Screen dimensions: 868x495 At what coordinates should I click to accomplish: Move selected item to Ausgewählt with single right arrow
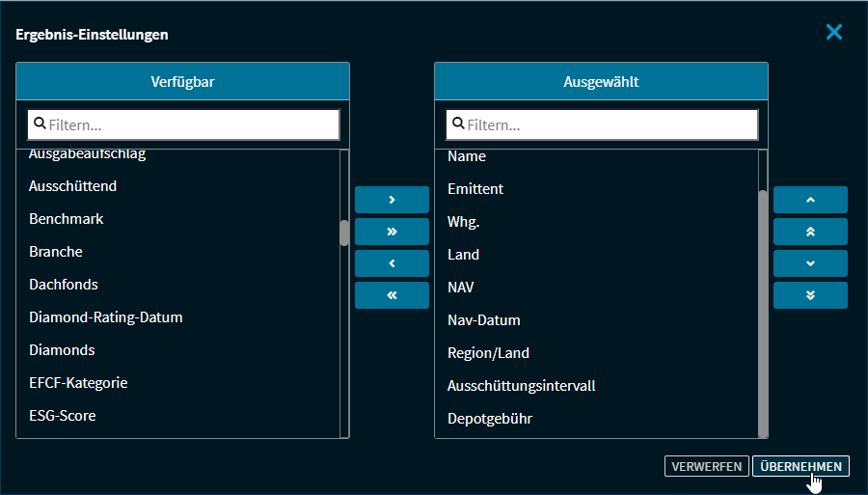[392, 200]
